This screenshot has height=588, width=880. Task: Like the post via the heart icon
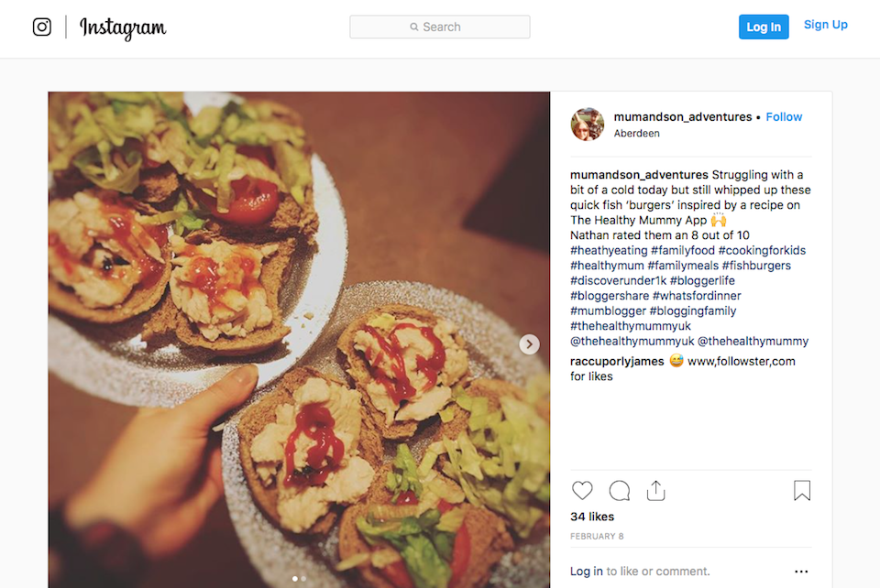(x=582, y=490)
